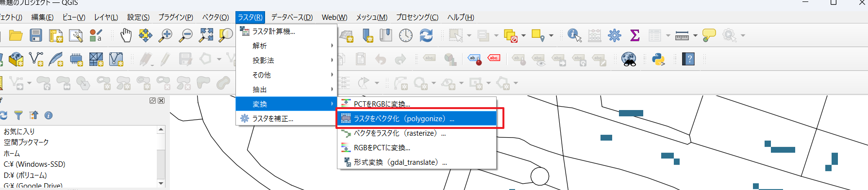Select C:¥ (Windows-SSD) drive
This screenshot has width=868, height=190.
coord(34,164)
